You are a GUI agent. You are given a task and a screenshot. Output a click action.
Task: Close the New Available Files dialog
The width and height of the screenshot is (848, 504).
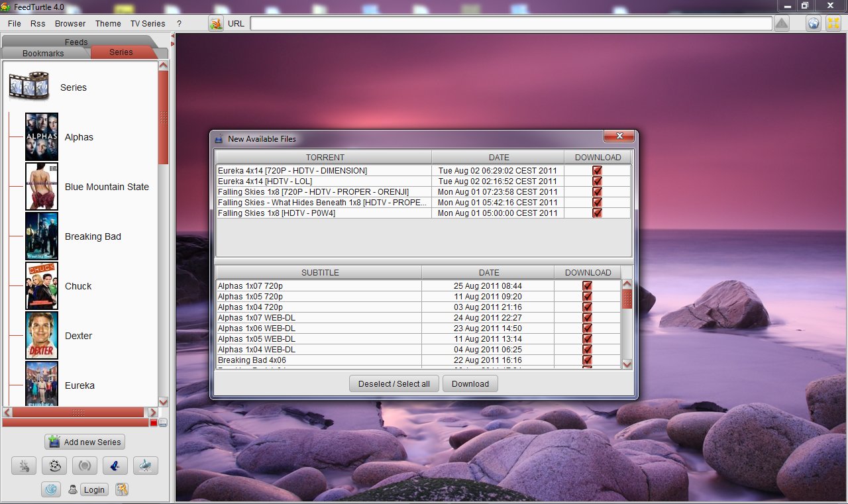coord(619,136)
